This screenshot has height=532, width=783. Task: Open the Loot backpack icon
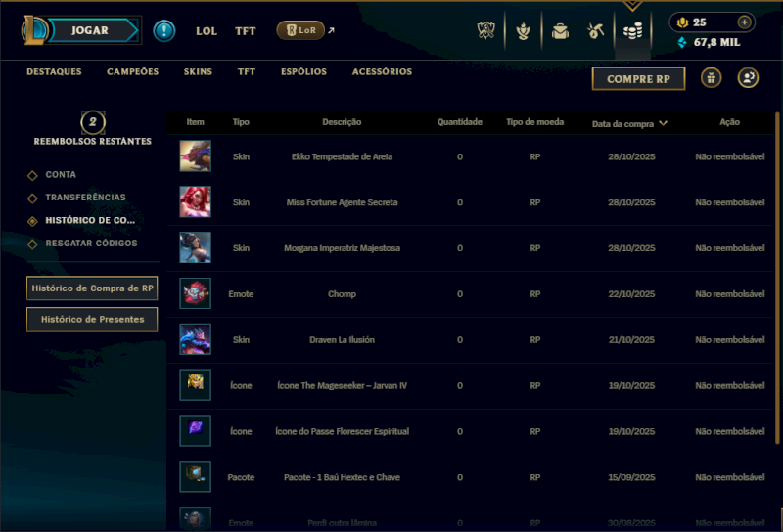560,31
